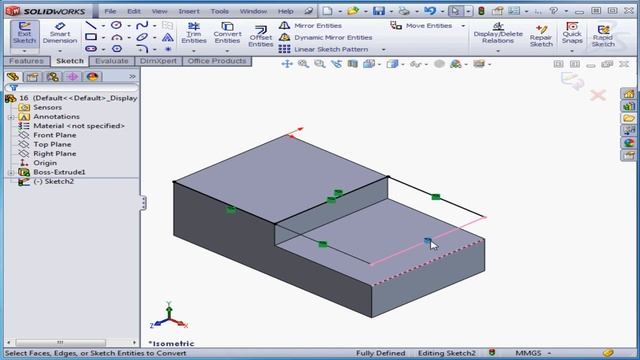Click the Rebuild traffic light icon
The width and height of the screenshot is (640, 360).
coord(481,11)
